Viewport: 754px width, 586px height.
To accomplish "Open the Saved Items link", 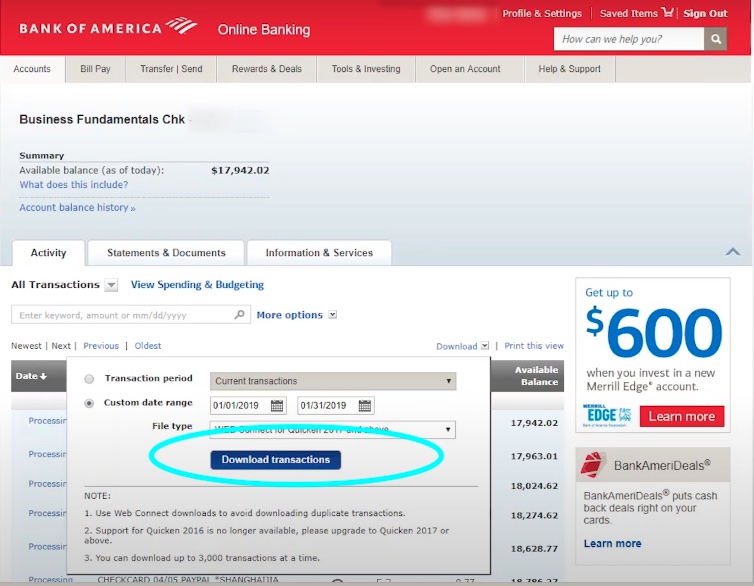I will 628,13.
